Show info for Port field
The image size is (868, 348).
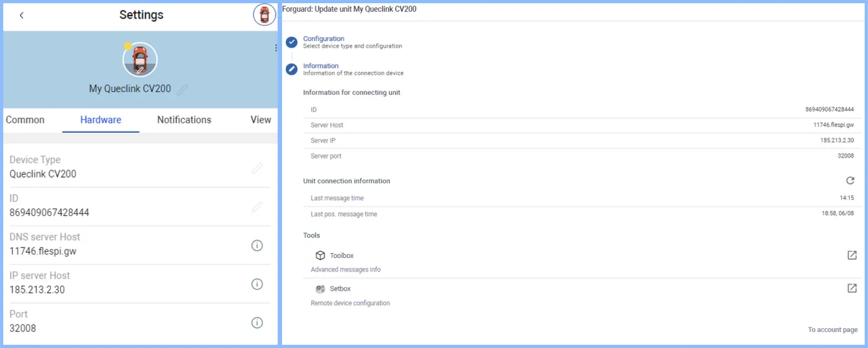pyautogui.click(x=257, y=323)
